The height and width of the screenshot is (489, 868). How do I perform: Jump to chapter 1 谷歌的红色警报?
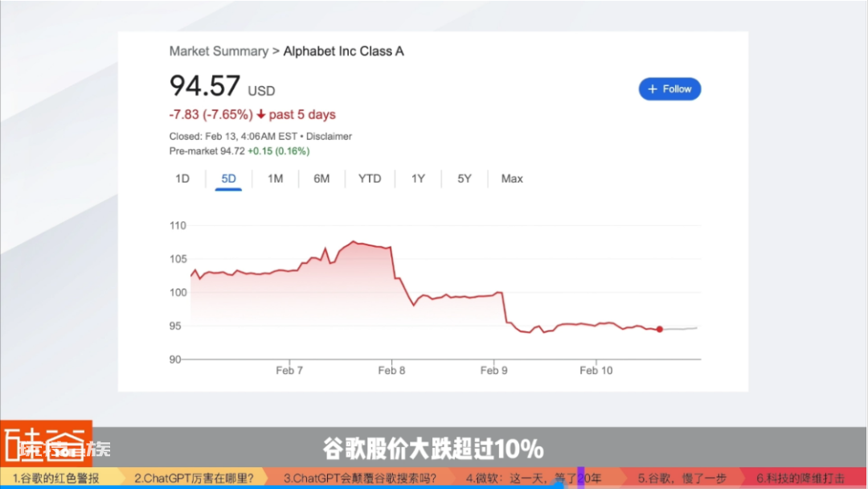[x=56, y=478]
